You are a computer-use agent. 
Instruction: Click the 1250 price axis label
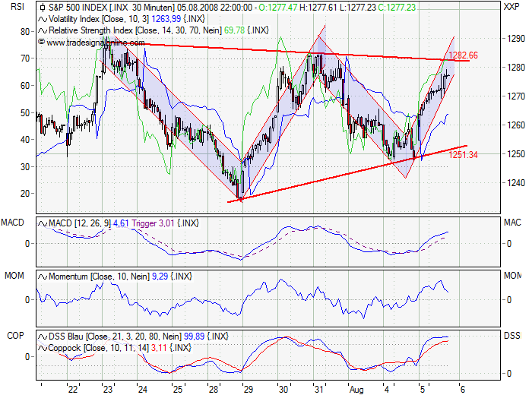[516, 154]
